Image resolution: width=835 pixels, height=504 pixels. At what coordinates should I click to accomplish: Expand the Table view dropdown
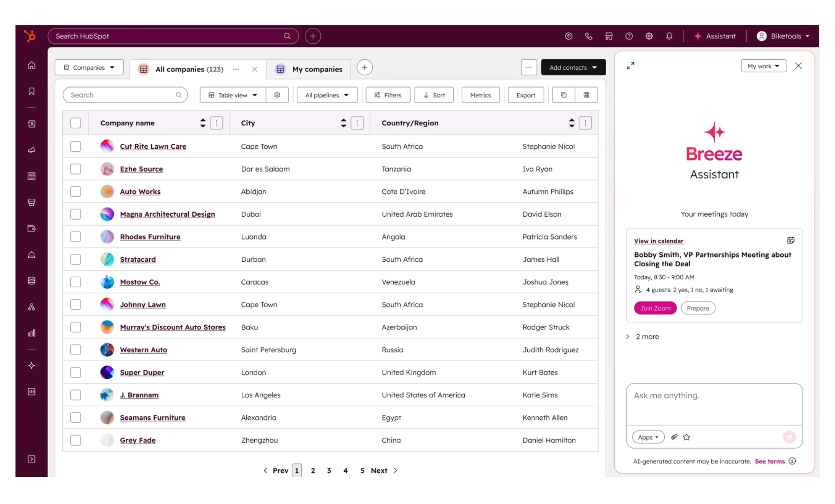click(x=233, y=95)
